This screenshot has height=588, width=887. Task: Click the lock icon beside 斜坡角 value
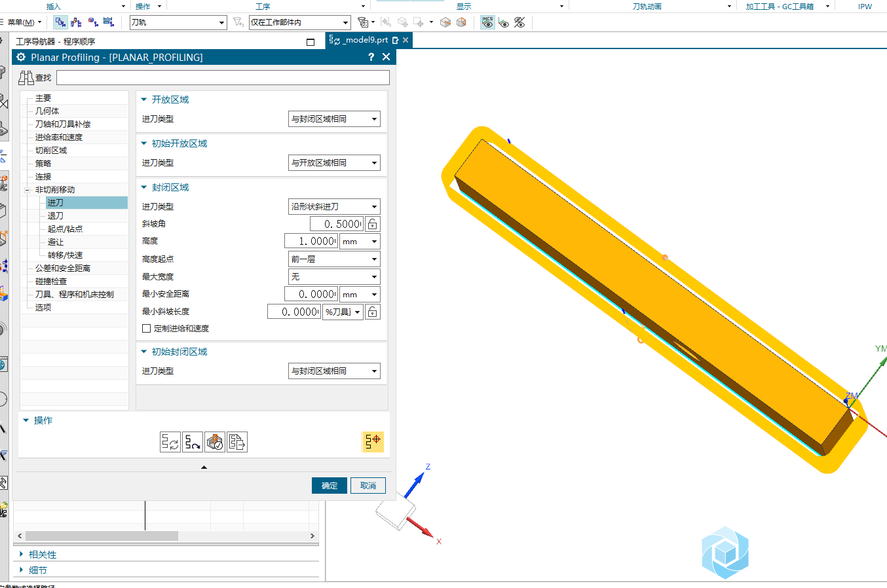coord(372,224)
